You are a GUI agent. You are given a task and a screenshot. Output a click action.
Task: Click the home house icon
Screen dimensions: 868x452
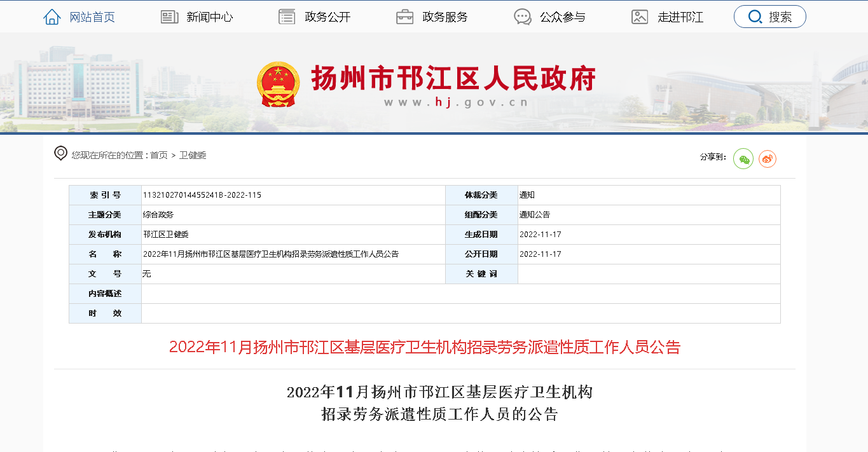pyautogui.click(x=52, y=17)
